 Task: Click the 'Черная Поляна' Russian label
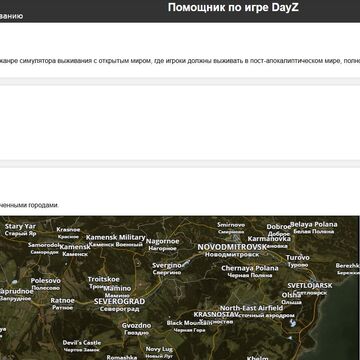coord(250,275)
